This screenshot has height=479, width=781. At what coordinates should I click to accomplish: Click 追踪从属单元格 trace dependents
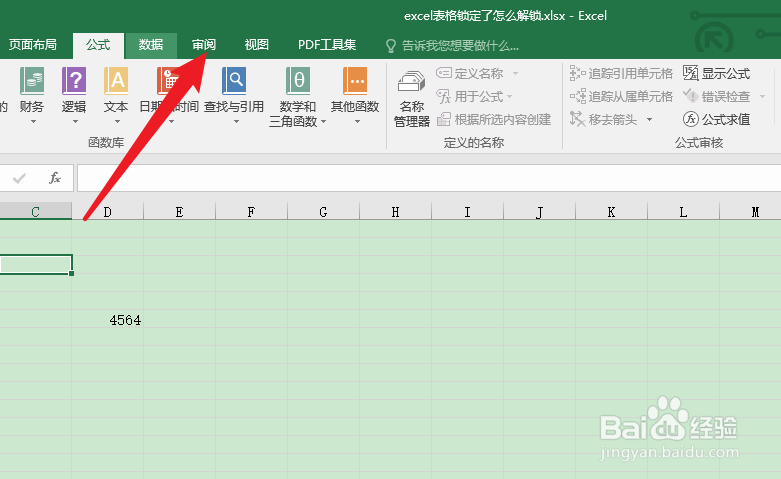click(621, 96)
